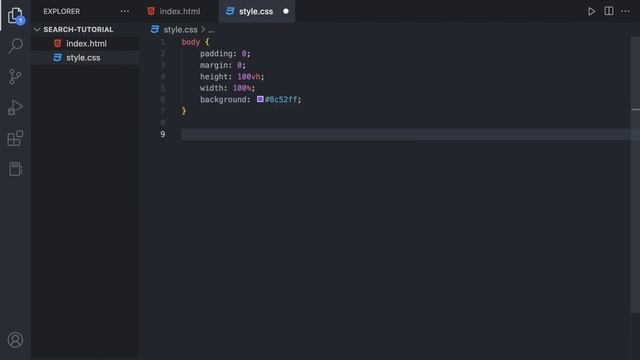
Task: Open Explorer panel More Actions ellipsis
Action: tap(125, 11)
